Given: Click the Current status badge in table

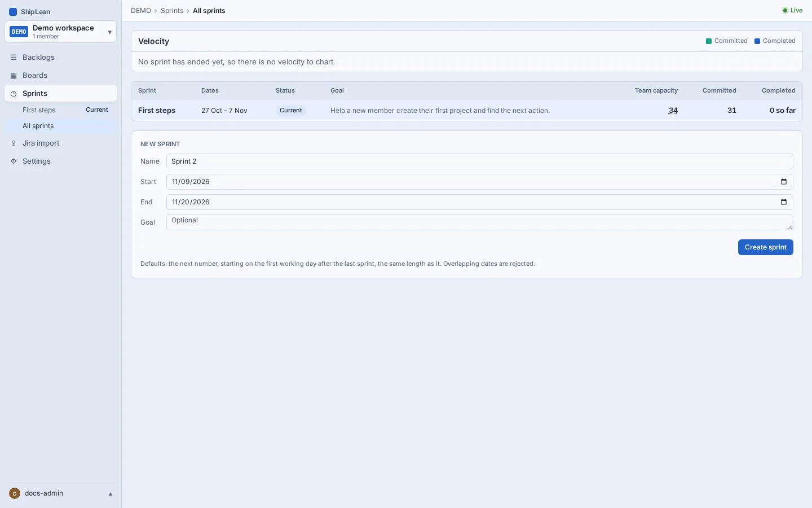Looking at the screenshot, I should click(x=291, y=111).
